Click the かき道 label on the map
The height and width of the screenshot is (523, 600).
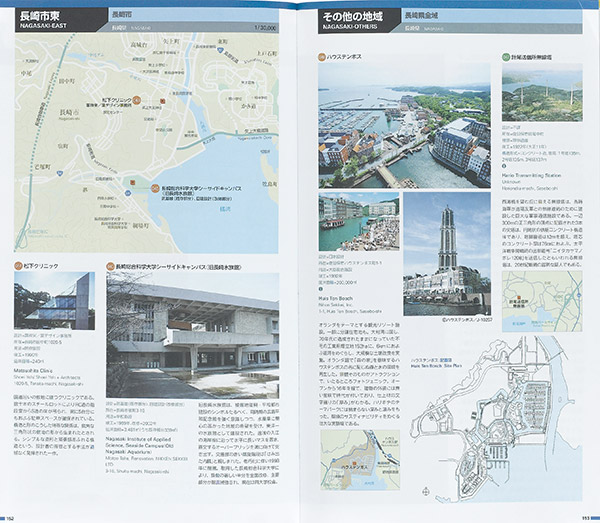(x=248, y=106)
